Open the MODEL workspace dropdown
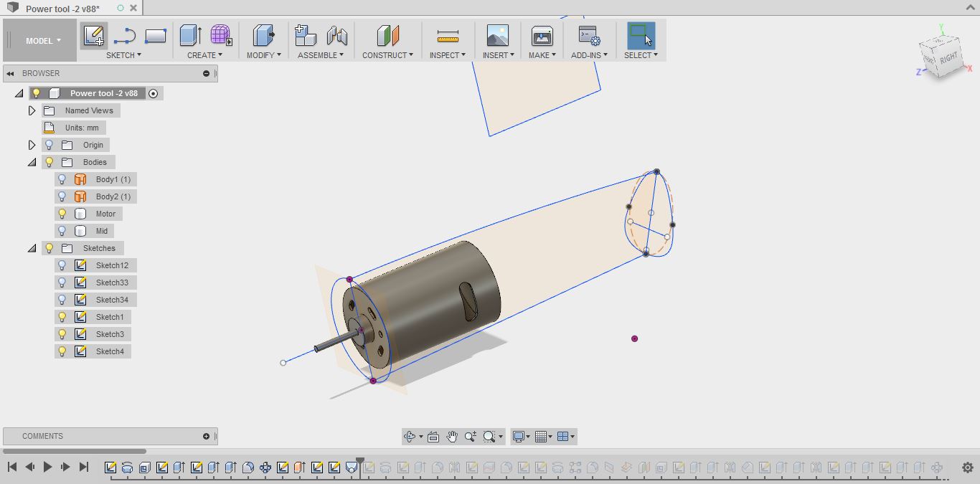 [x=43, y=41]
